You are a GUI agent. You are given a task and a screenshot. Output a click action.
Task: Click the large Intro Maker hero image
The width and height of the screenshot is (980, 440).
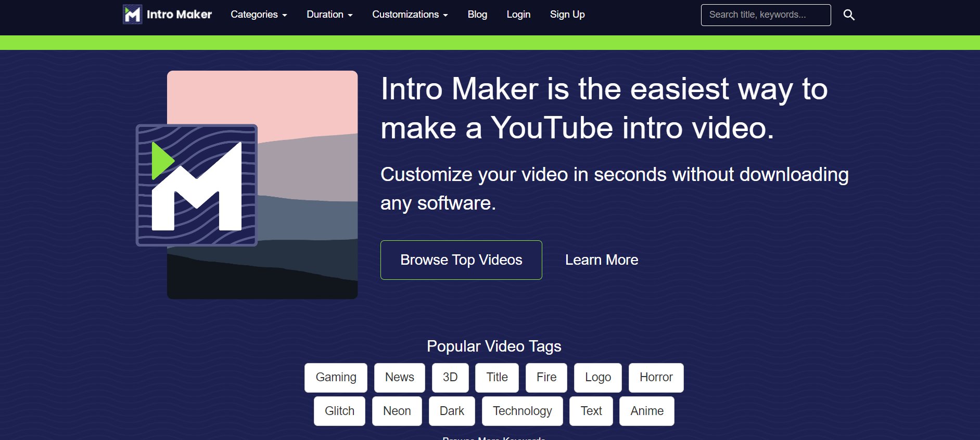click(x=247, y=185)
